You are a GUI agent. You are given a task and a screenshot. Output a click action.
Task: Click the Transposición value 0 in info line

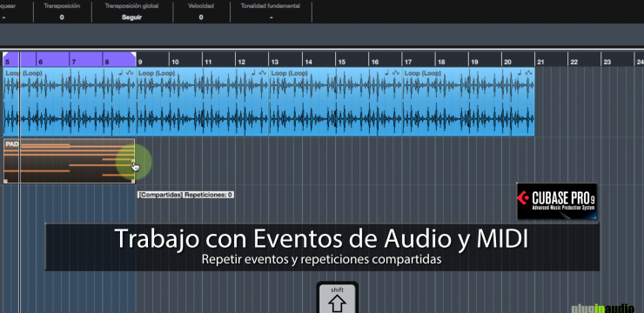coord(62,17)
